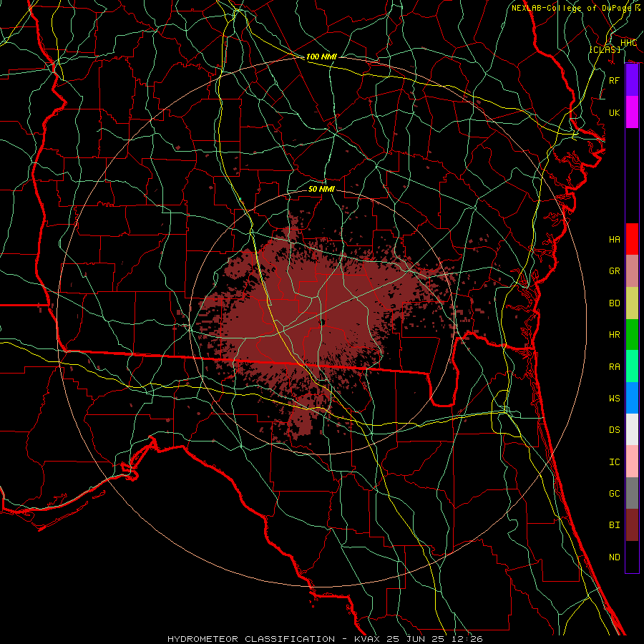Click the Hydrometeor Classification KVAX caption
The image size is (644, 644).
(325, 639)
